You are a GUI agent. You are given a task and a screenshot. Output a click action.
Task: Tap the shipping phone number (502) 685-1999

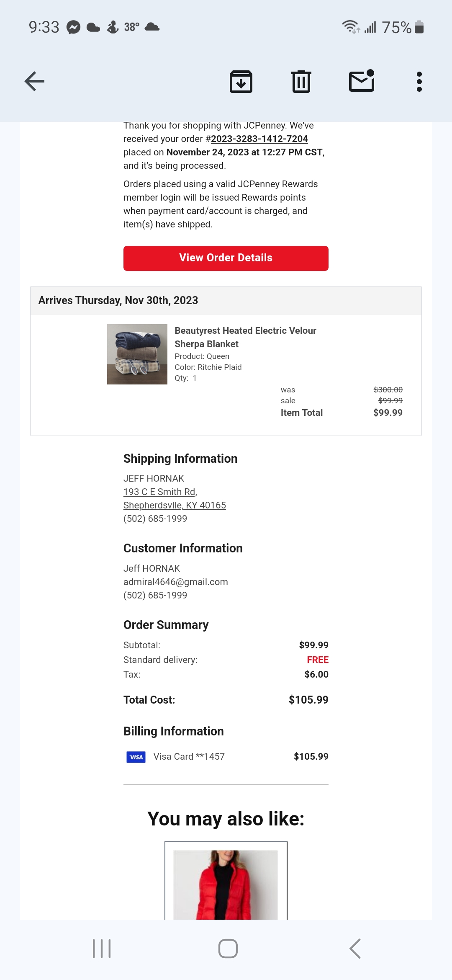[155, 518]
